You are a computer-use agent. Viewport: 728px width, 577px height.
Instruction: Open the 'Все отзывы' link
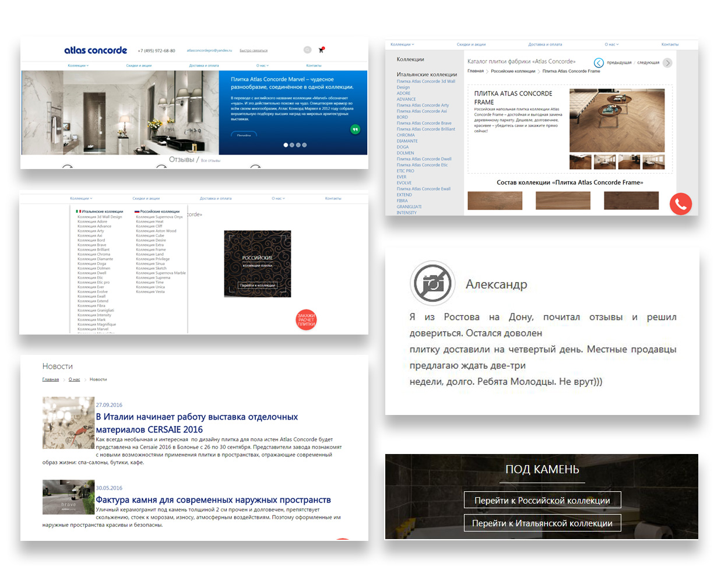coord(210,160)
